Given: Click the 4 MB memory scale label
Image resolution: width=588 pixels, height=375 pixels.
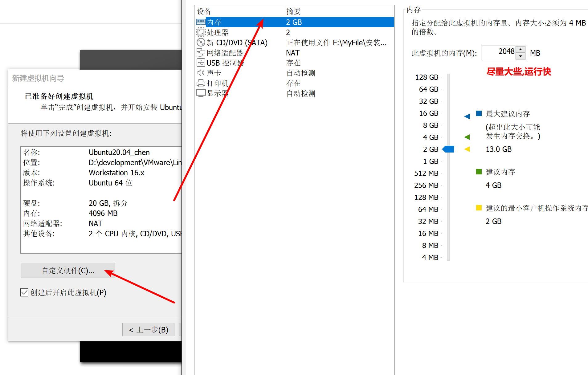Looking at the screenshot, I should tap(430, 258).
